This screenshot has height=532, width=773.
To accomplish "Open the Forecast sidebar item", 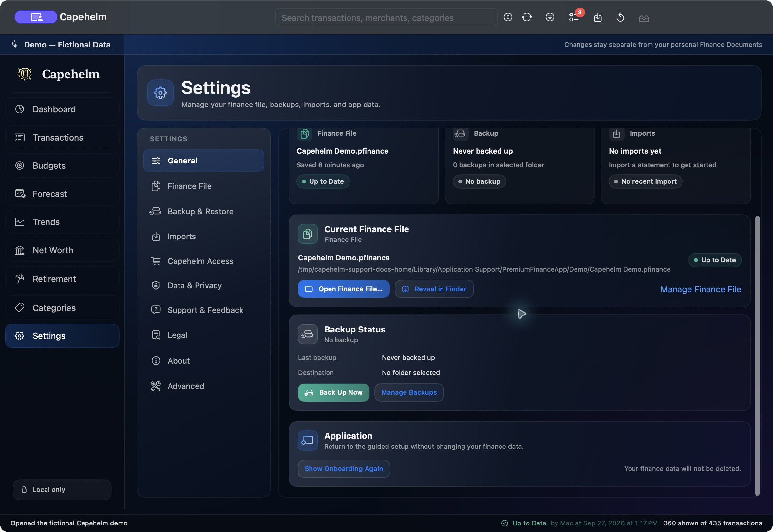I will 62,194.
